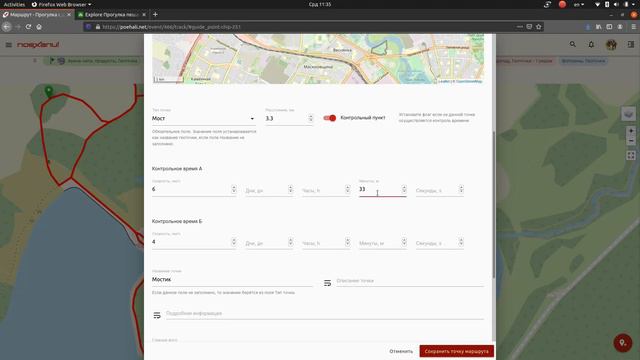Step the minutes 33 spinner in Контрольное время А
Screen dimensions: 640x360
click(404, 189)
